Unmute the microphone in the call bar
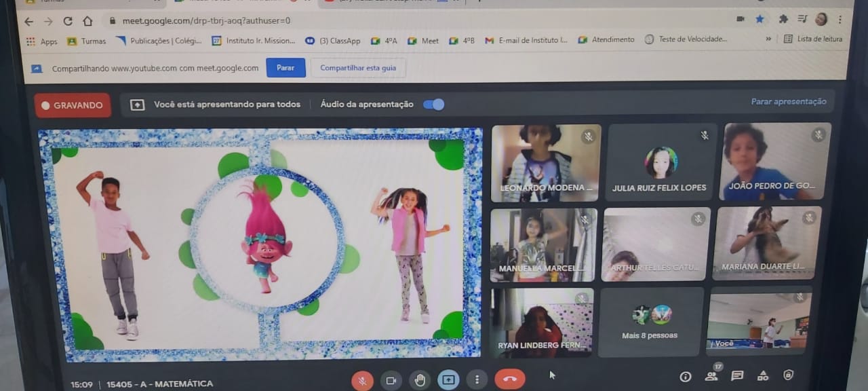This screenshot has width=868, height=391. pyautogui.click(x=362, y=381)
